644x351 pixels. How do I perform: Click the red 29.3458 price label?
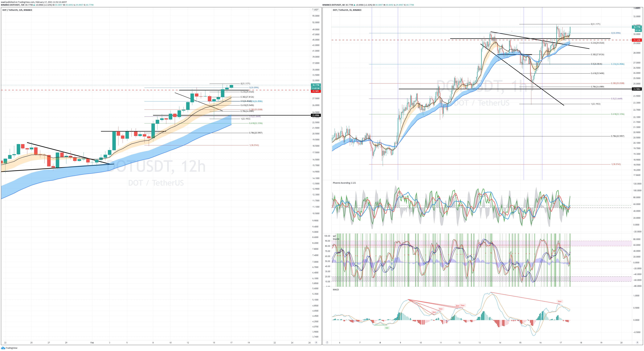(x=637, y=40)
